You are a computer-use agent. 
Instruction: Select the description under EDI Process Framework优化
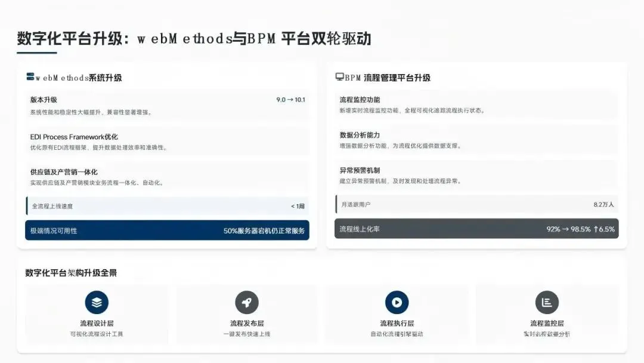99,147
